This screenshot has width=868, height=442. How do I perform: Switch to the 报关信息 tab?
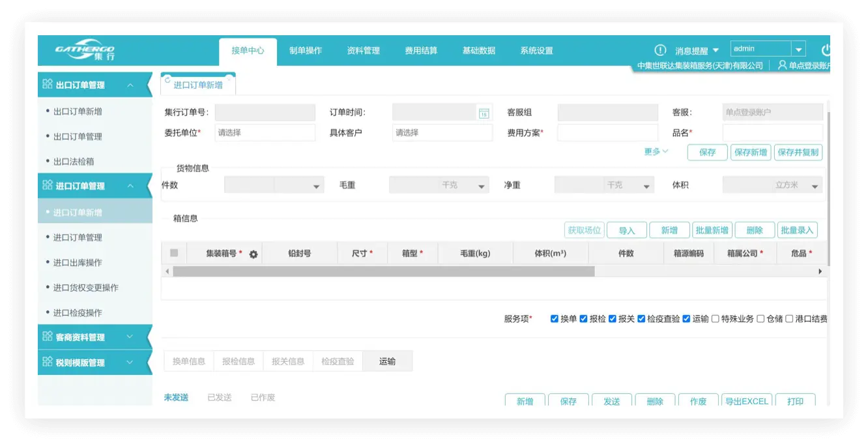point(288,361)
